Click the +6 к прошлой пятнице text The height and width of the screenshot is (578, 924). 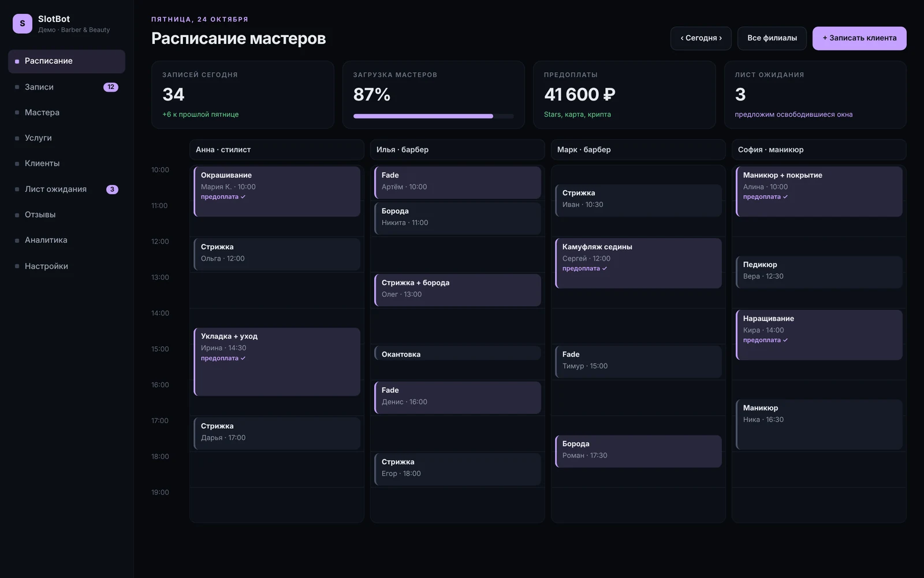(200, 114)
